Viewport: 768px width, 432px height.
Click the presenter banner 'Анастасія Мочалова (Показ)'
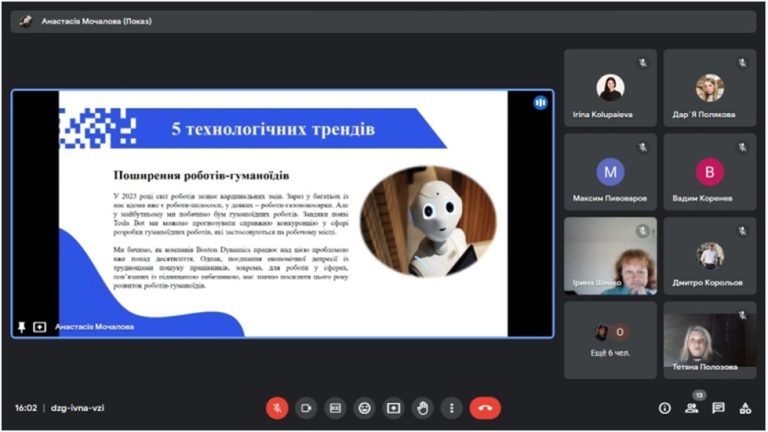(384, 22)
